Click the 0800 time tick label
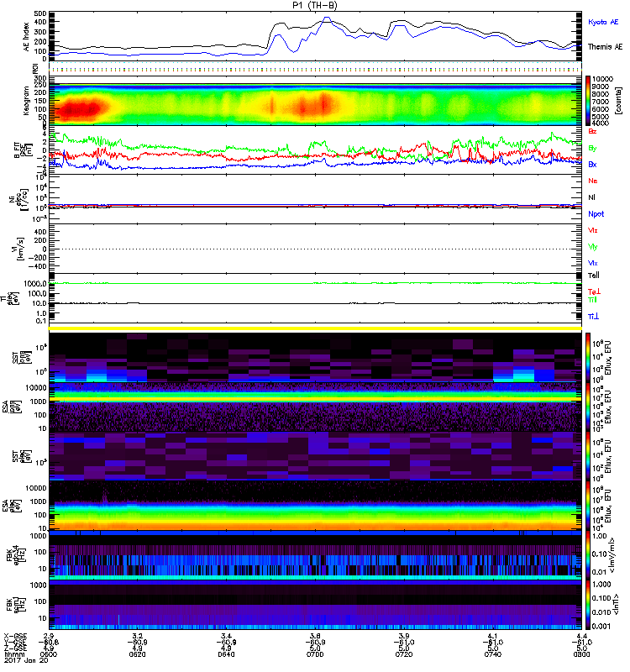 (x=581, y=654)
